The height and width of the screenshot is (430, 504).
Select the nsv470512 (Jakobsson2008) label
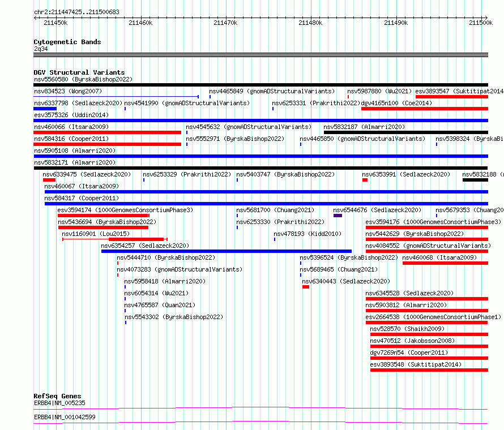pyautogui.click(x=412, y=341)
